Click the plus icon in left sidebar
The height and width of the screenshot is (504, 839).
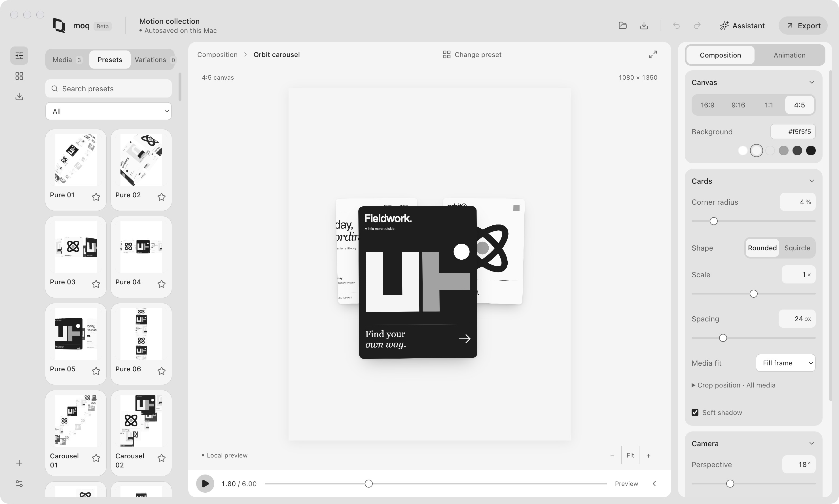point(19,463)
